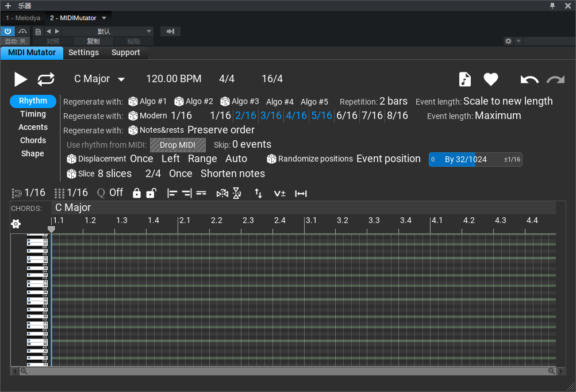Click the velocity V± icon
This screenshot has width=576, height=392.
click(x=279, y=194)
